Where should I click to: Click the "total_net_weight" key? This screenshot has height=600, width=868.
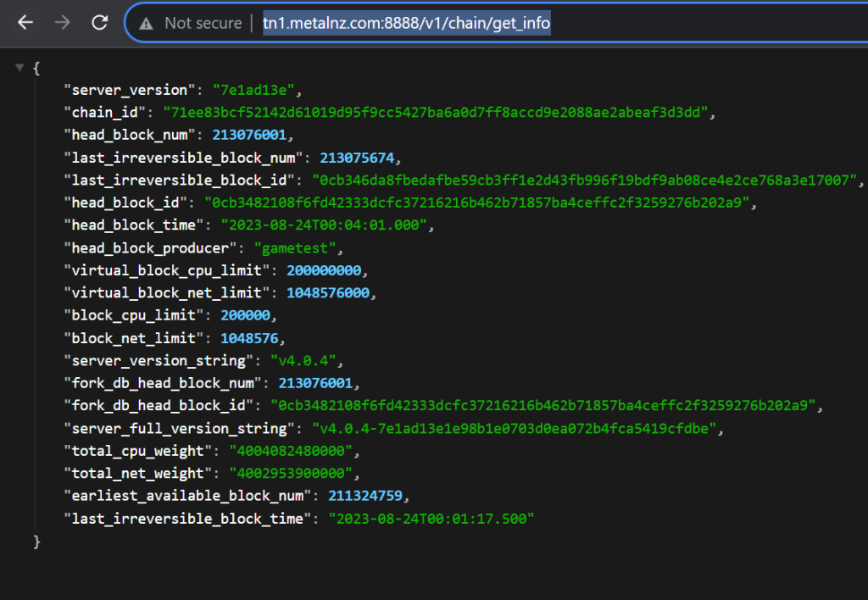138,473
